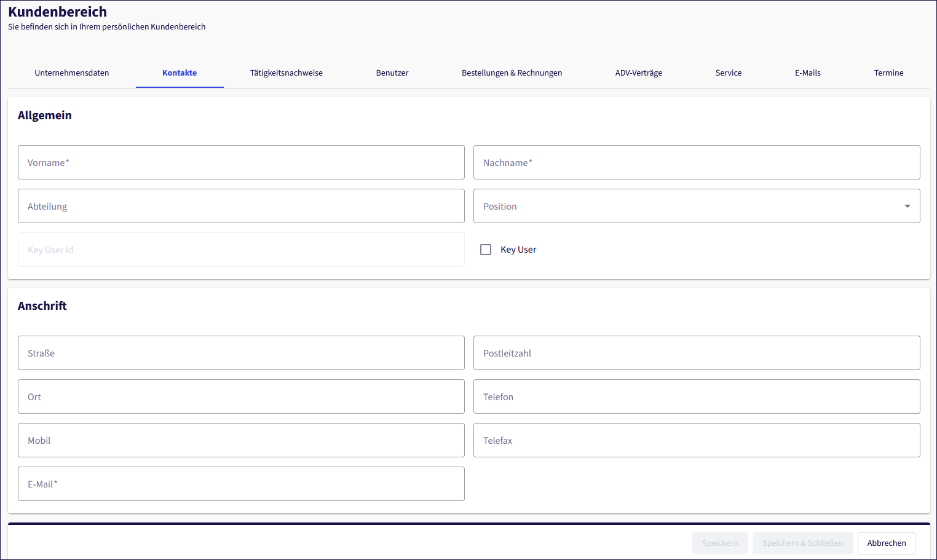Focus the Postleitzahl field

696,353
